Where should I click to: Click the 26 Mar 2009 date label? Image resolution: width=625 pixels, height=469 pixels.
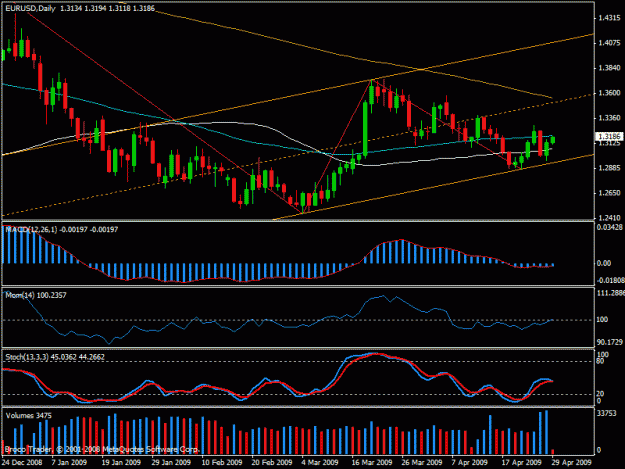[422, 462]
